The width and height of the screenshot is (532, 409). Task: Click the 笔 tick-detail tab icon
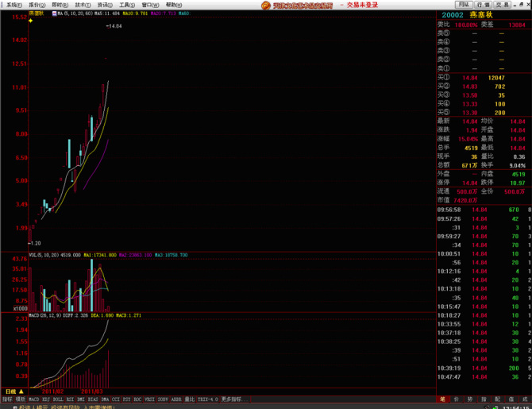pos(442,399)
